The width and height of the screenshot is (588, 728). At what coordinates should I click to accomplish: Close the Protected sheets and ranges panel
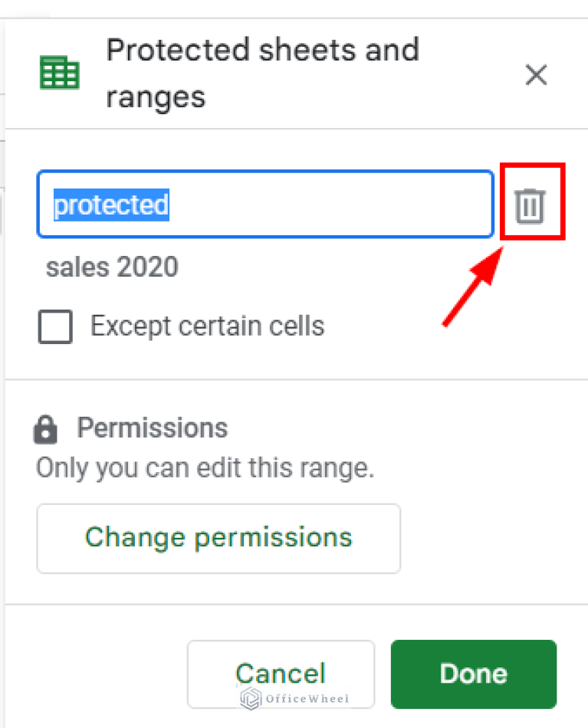pyautogui.click(x=536, y=75)
